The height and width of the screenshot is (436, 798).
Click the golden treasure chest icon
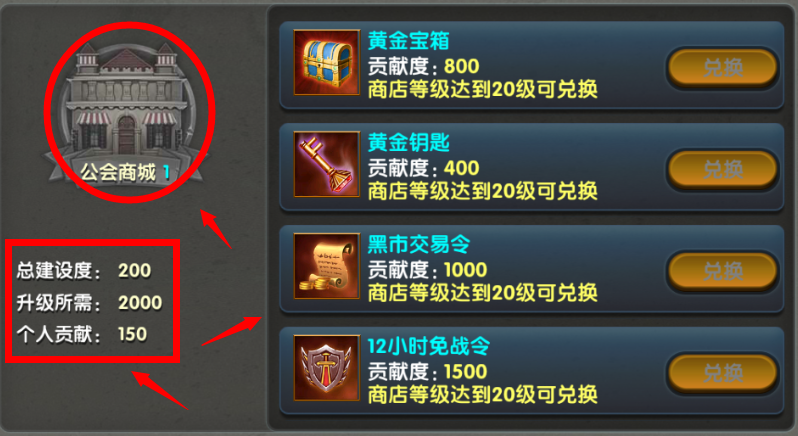327,63
